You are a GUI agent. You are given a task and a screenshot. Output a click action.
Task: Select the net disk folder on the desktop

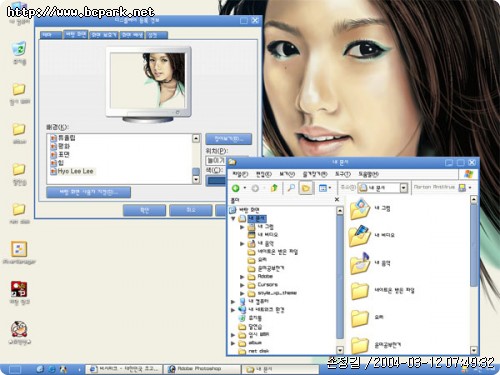click(19, 209)
